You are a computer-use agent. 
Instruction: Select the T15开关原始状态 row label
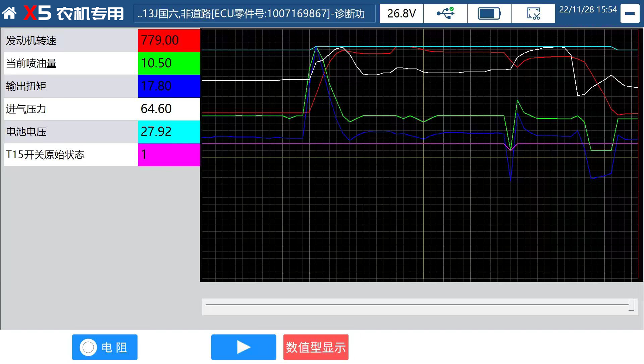pos(71,155)
